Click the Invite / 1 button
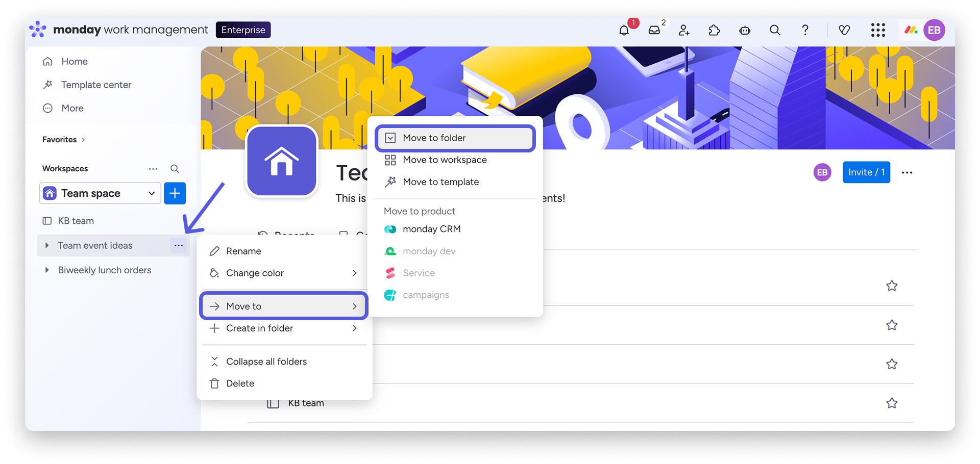The image size is (980, 464). 866,172
